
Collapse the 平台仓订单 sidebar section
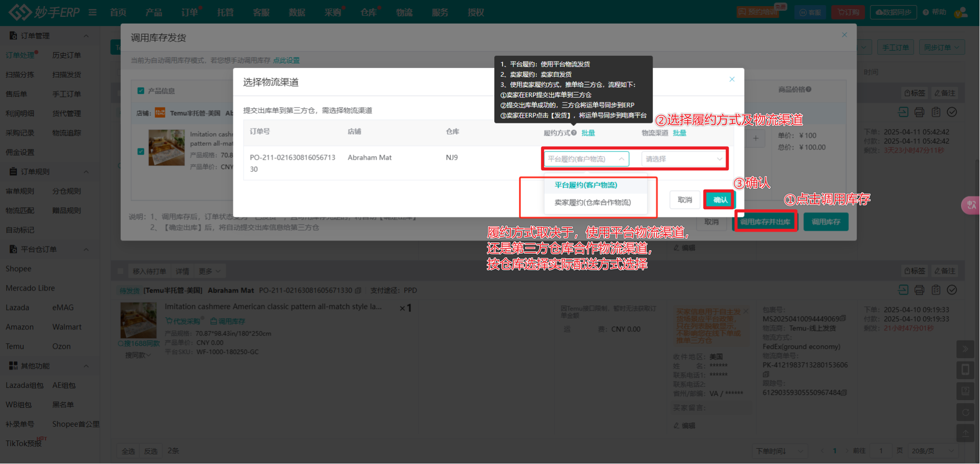pos(86,250)
